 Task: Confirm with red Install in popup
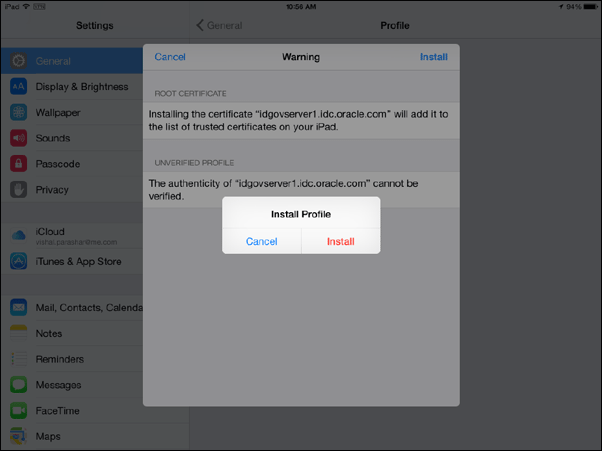pyautogui.click(x=341, y=241)
